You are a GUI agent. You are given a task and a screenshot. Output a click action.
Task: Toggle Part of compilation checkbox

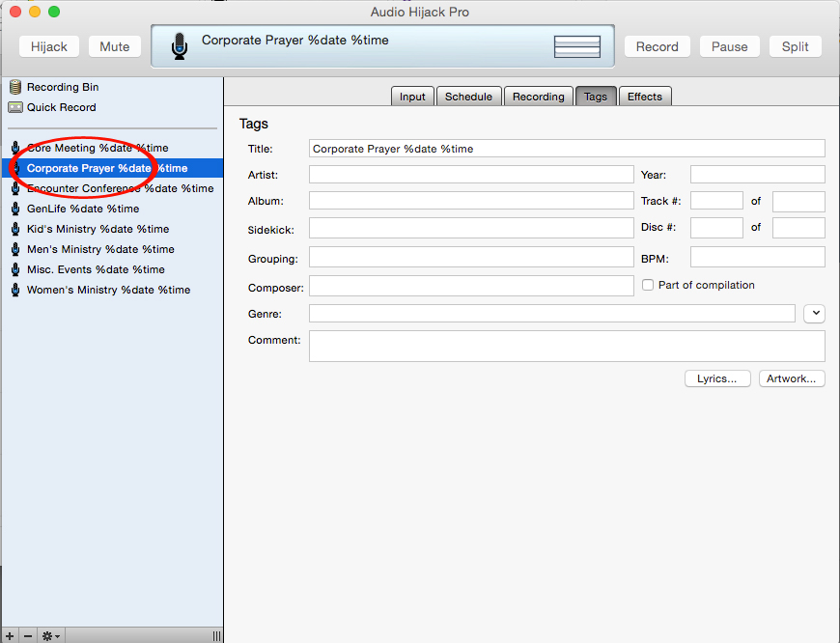[x=648, y=285]
